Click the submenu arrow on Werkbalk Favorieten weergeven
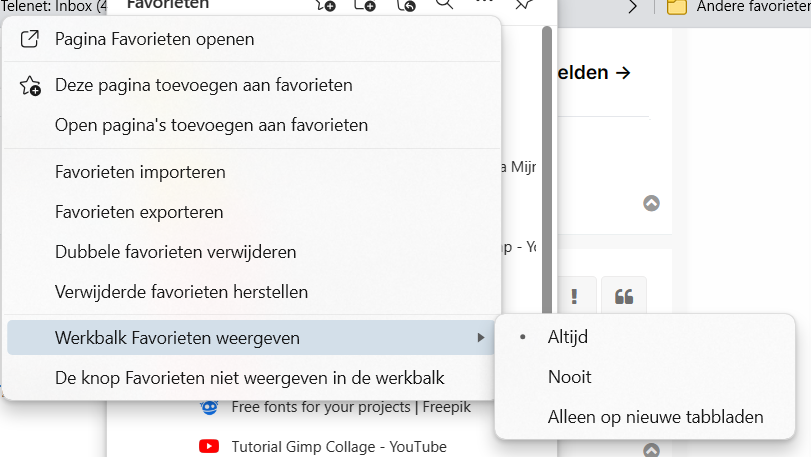The image size is (811, 457). [x=480, y=338]
